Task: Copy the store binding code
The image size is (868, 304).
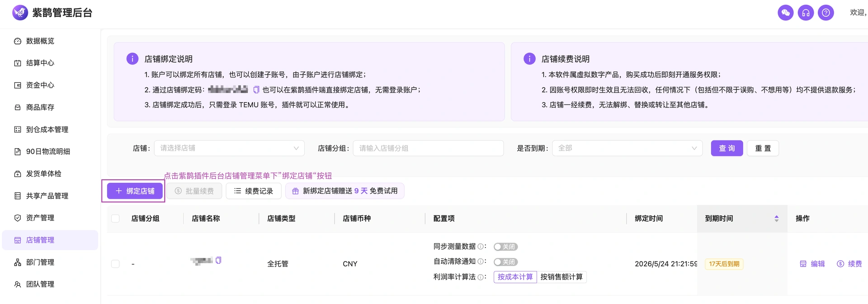Action: (x=256, y=90)
